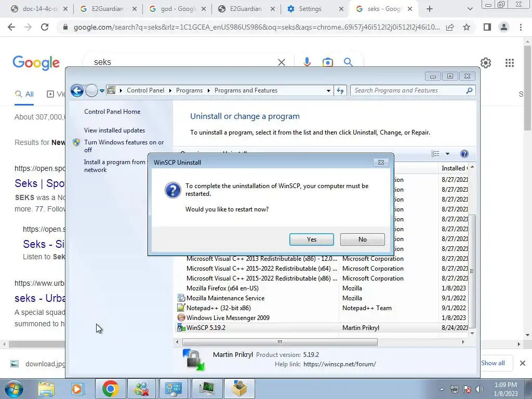532x399 pixels.
Task: Open Google quick settings gear
Action: 486,62
